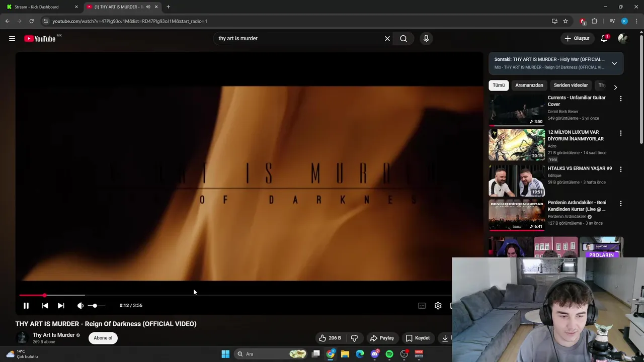Reload the page
This screenshot has width=644, height=362.
click(31, 21)
